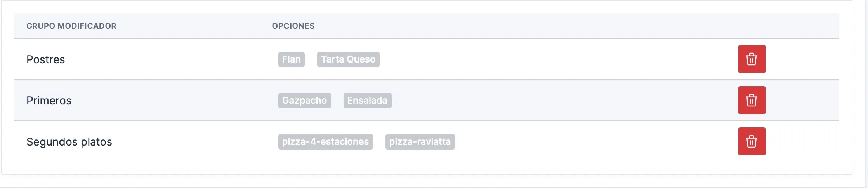Click the pizza-4-estaciones tag

[326, 142]
